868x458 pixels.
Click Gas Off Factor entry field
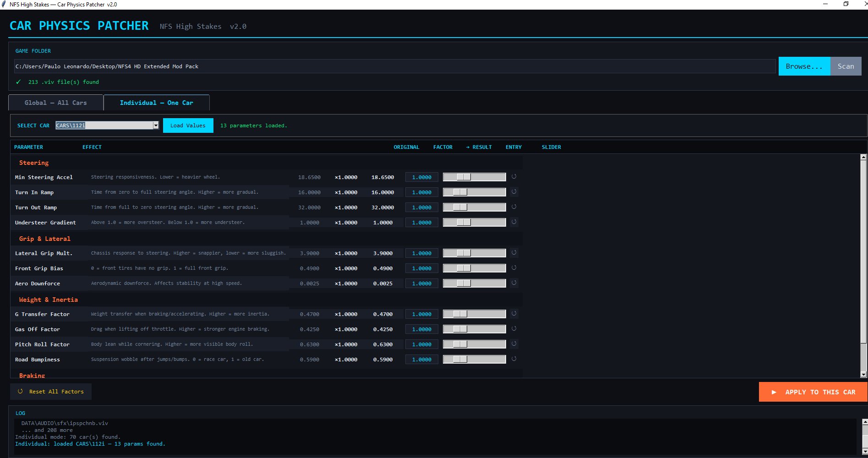pyautogui.click(x=421, y=329)
